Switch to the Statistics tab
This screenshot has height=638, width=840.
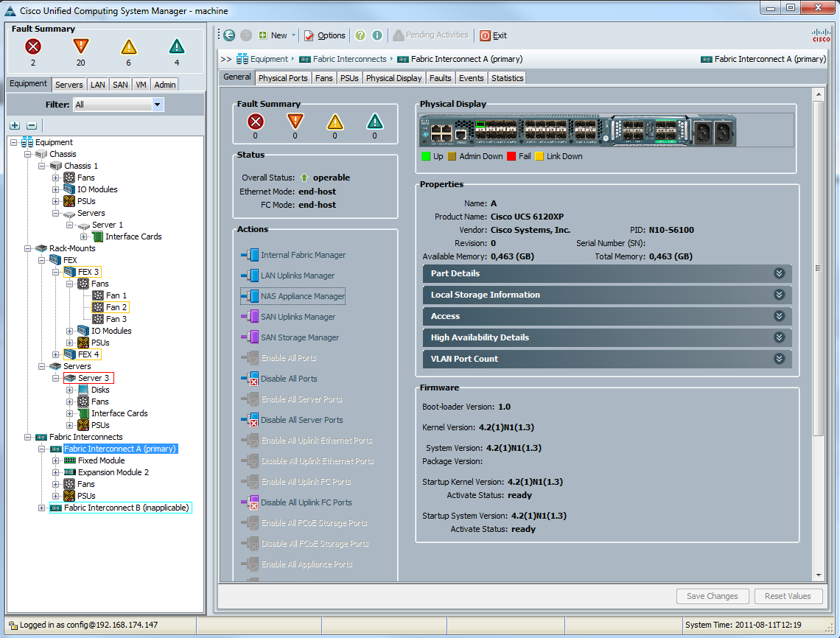pos(508,78)
